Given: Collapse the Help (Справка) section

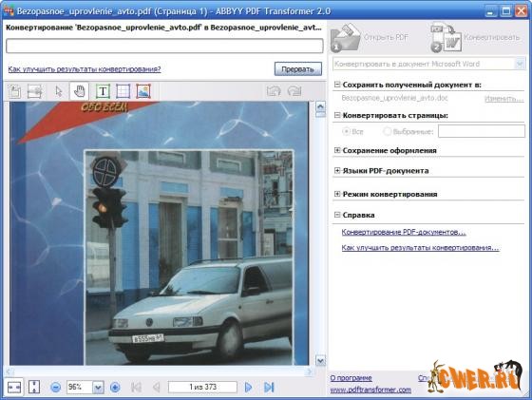Looking at the screenshot, I should click(337, 215).
